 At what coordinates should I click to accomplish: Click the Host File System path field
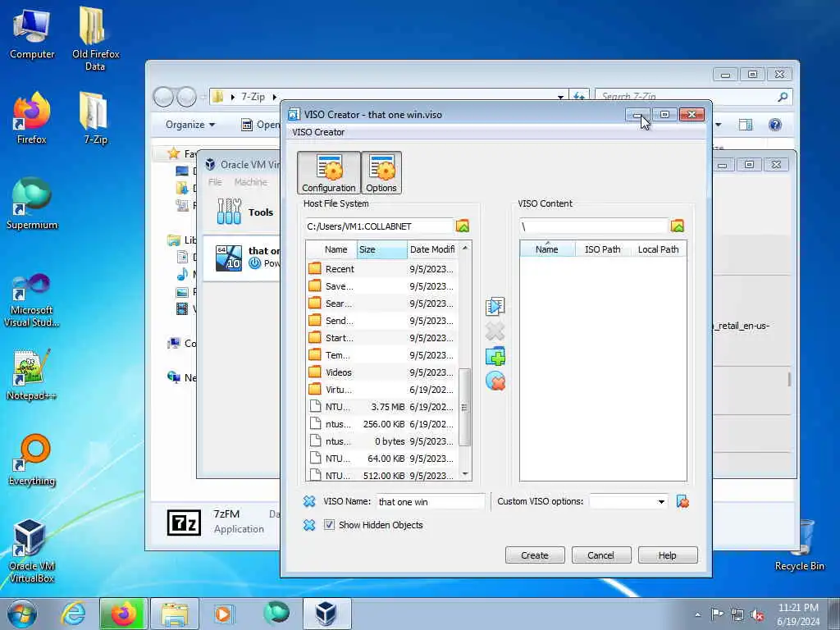tap(379, 226)
